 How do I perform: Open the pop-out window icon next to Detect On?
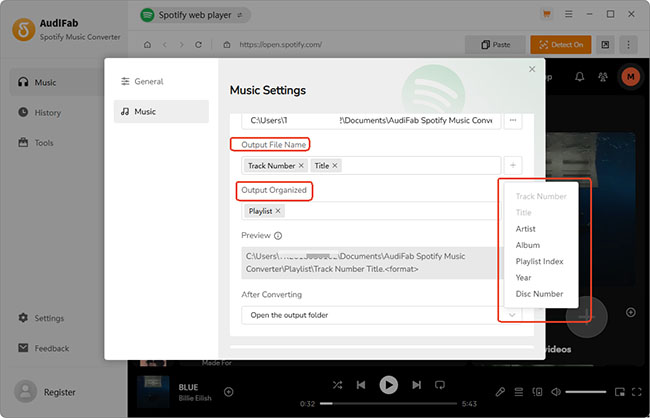[605, 45]
